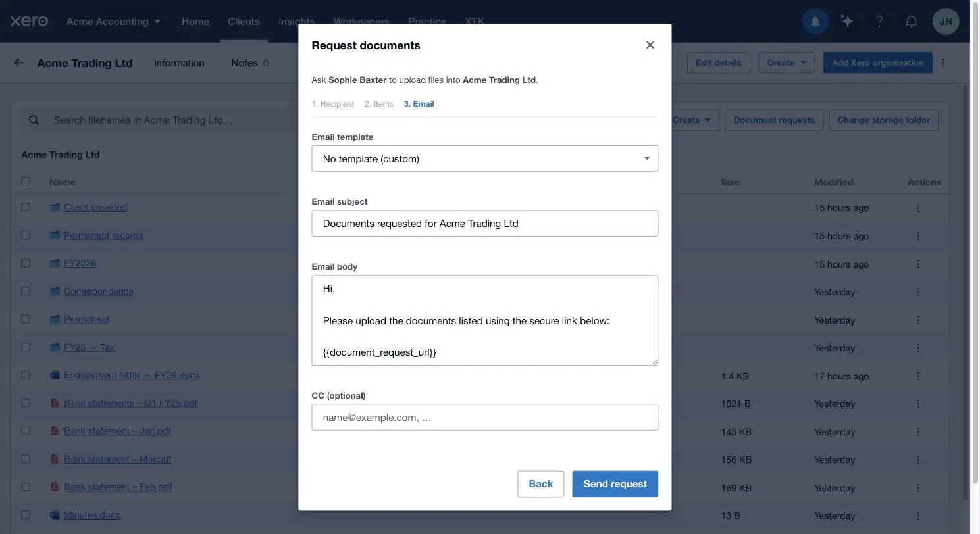Click the Bank statement – Jan PDF icon
The image size is (980, 534).
click(55, 431)
